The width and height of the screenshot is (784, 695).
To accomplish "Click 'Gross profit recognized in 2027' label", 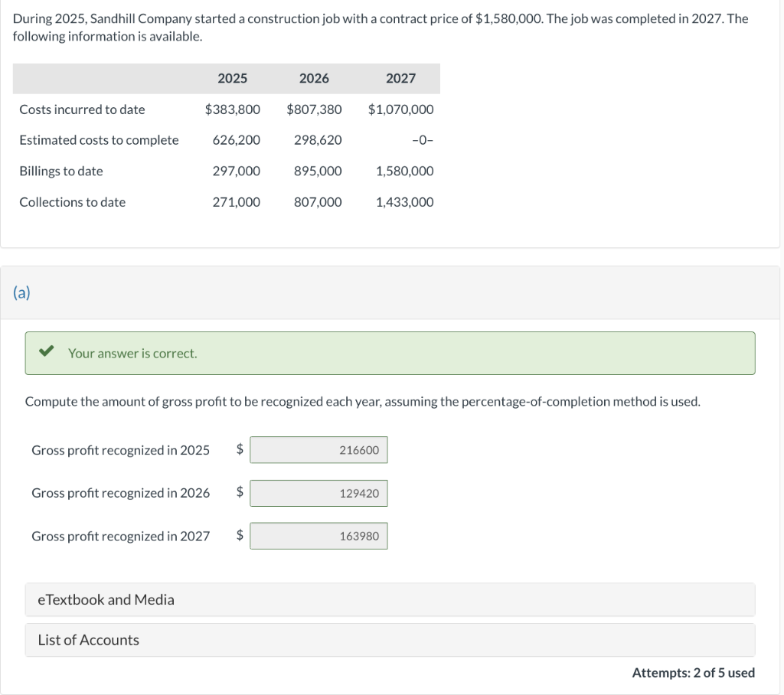I will pyautogui.click(x=120, y=536).
